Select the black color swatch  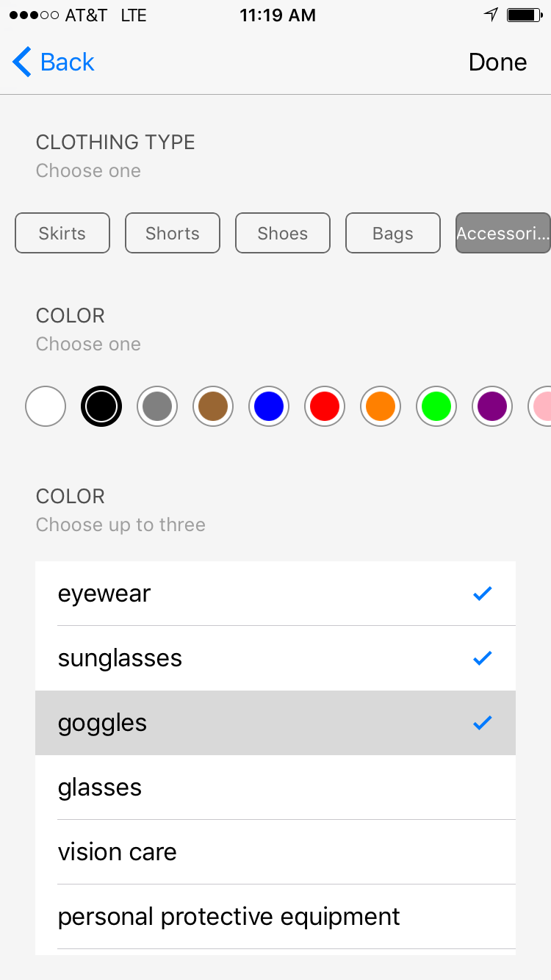coord(101,406)
